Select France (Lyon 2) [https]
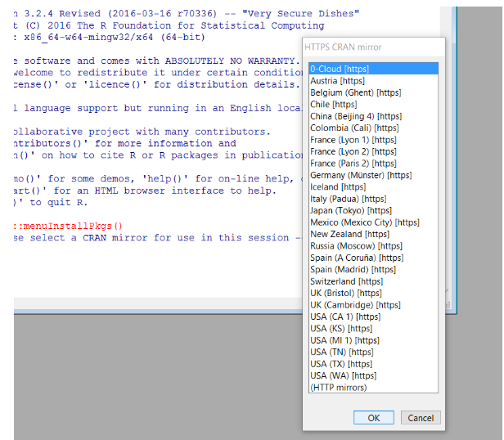The height and width of the screenshot is (440, 504). coord(373,151)
